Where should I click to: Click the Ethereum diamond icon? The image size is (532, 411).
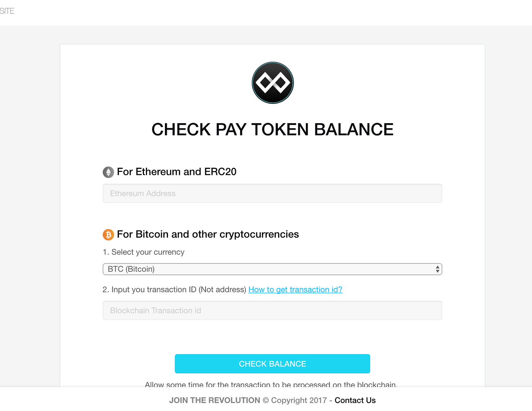tap(108, 172)
